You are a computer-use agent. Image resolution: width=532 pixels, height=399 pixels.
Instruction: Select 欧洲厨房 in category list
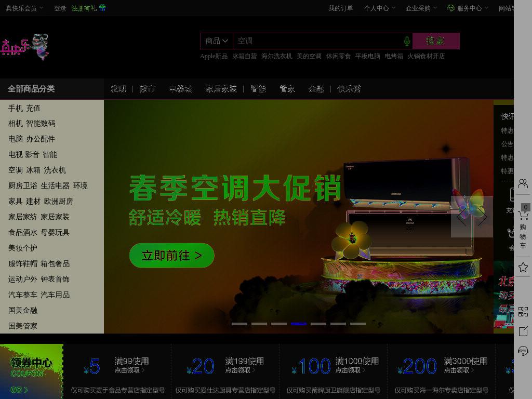(x=58, y=201)
